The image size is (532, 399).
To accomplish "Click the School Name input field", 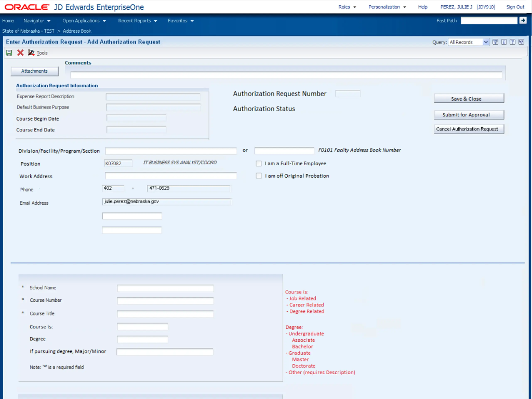I will point(165,288).
